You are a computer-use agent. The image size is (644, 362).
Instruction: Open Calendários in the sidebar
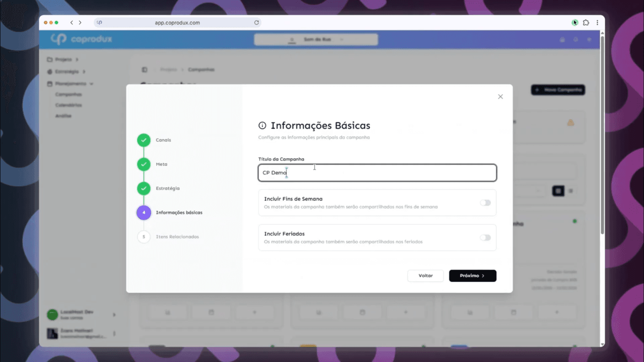point(68,105)
